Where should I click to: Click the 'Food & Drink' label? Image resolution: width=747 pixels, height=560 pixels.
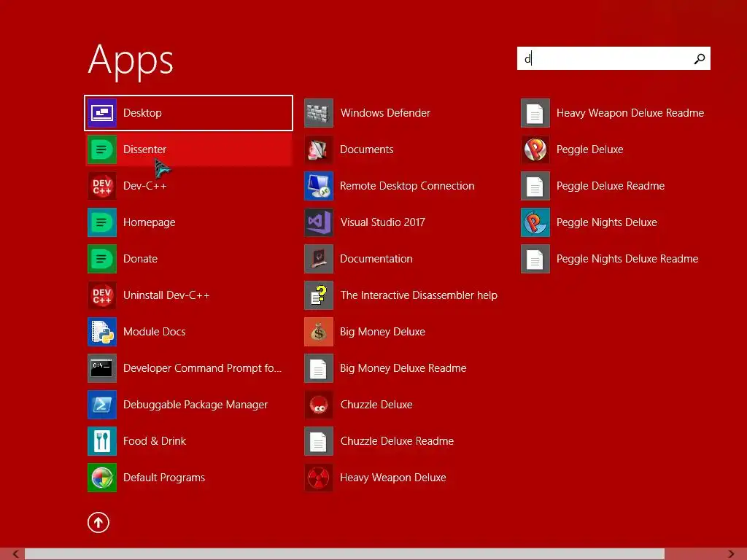[x=155, y=441]
